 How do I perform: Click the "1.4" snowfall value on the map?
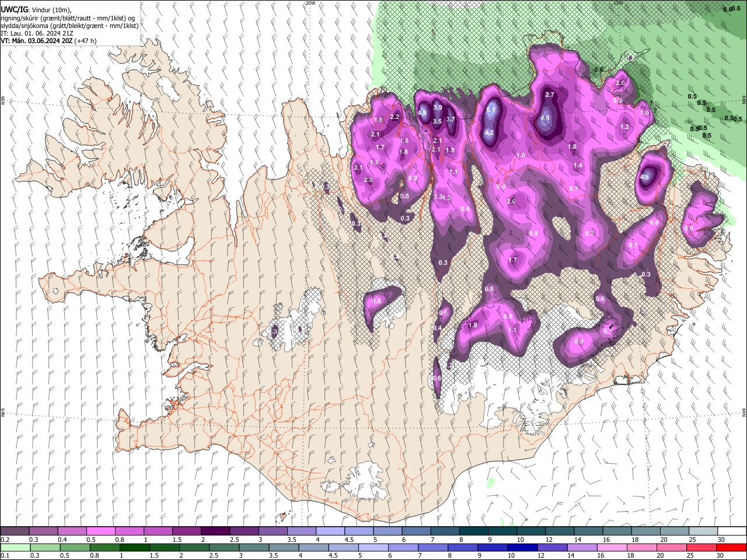click(x=578, y=166)
